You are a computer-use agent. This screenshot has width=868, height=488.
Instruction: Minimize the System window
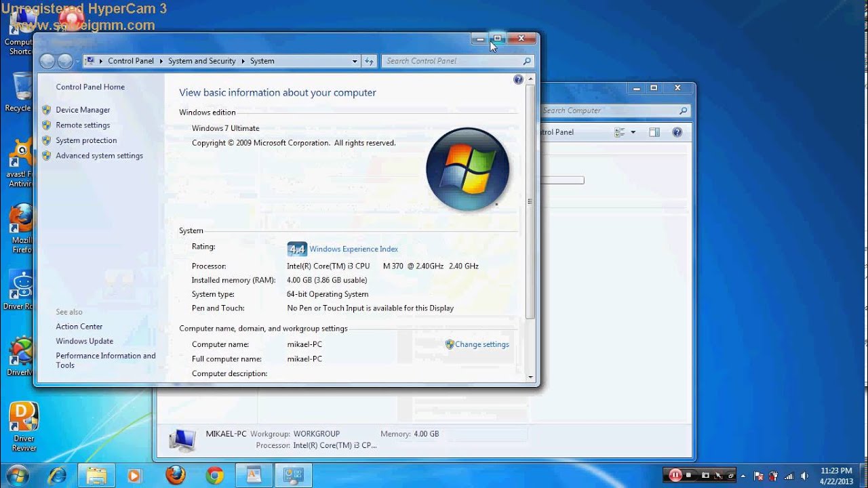coord(480,39)
